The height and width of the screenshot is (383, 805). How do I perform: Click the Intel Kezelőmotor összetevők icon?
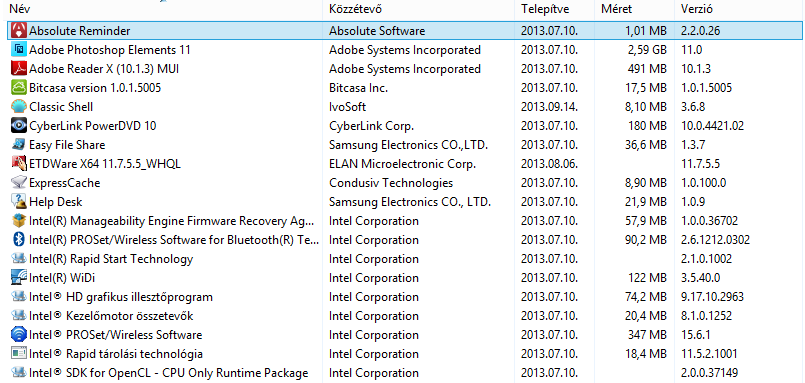click(x=19, y=316)
